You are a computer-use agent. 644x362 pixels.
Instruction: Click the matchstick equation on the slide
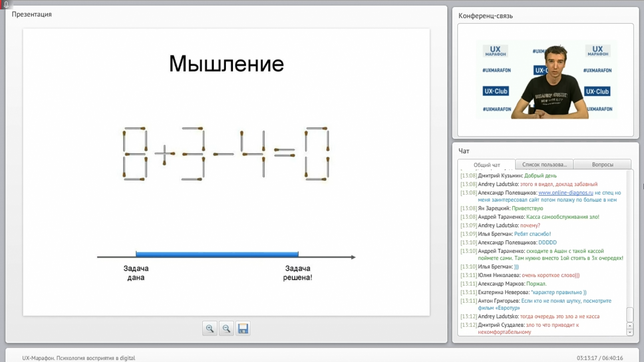tap(226, 154)
